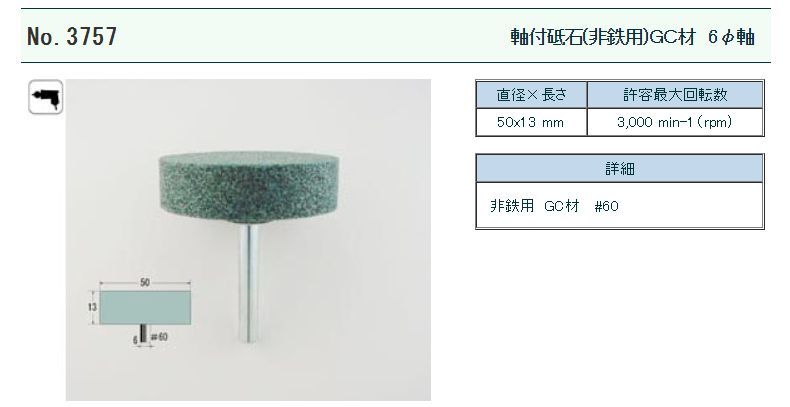
Task: Click the 非鉄用 GC材 #60 detail text
Action: (x=554, y=206)
